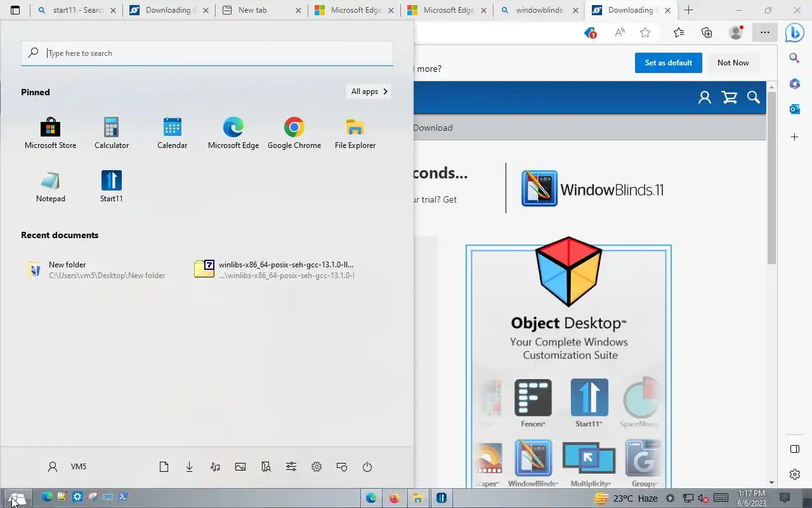This screenshot has width=812, height=508.
Task: Open the Music folder shortcut icon
Action: tap(215, 467)
